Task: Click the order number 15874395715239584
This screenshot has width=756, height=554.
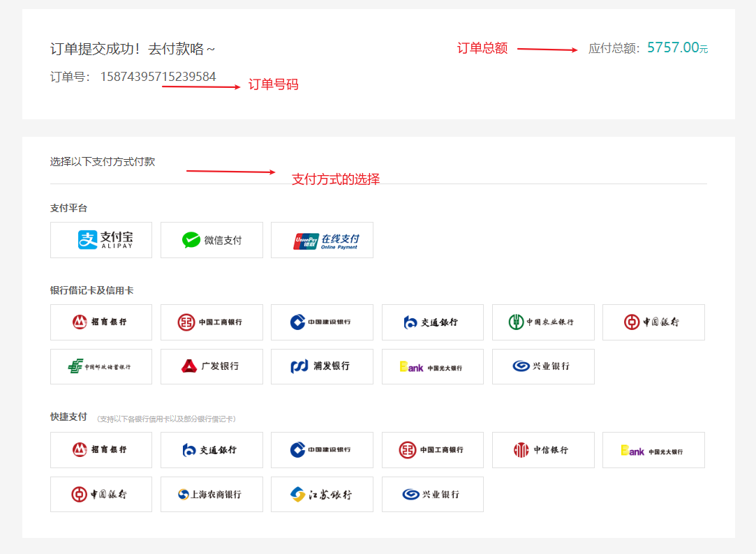Action: (x=158, y=77)
